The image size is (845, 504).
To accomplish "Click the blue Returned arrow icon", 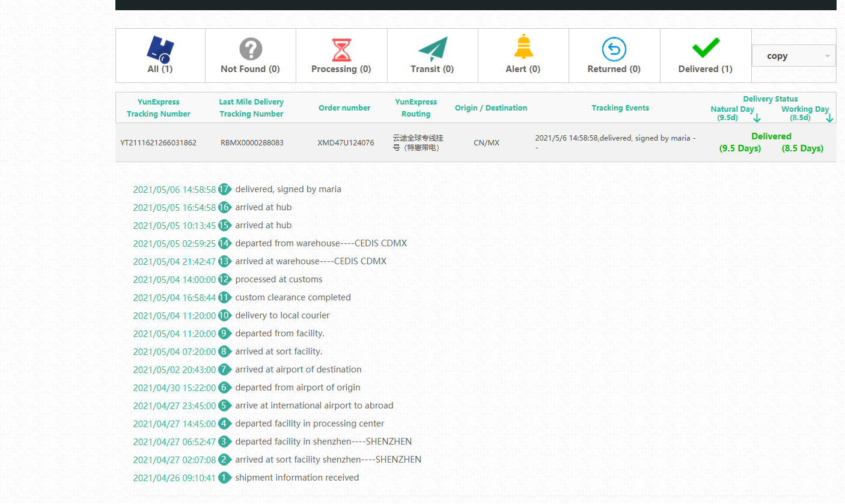I will [614, 49].
